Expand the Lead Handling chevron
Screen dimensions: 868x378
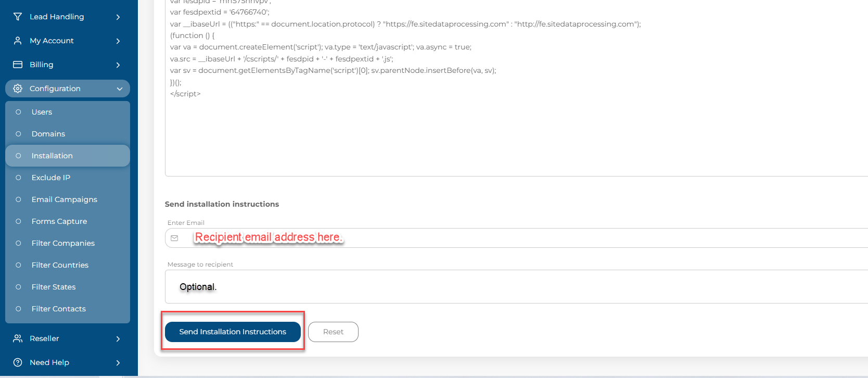tap(118, 17)
